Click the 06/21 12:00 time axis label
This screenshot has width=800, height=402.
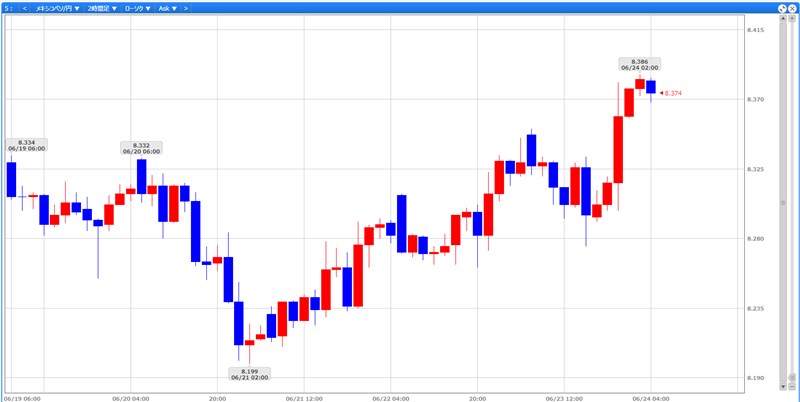(x=302, y=397)
